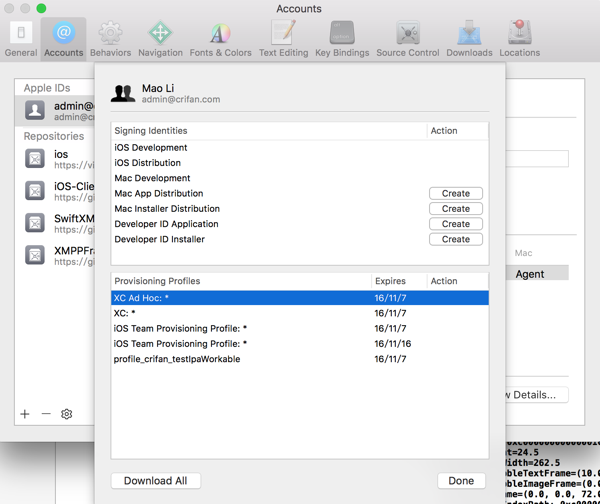Viewport: 600px width, 504px height.
Task: Select profile_crifan_testIpaWorkable profile
Action: tap(300, 359)
